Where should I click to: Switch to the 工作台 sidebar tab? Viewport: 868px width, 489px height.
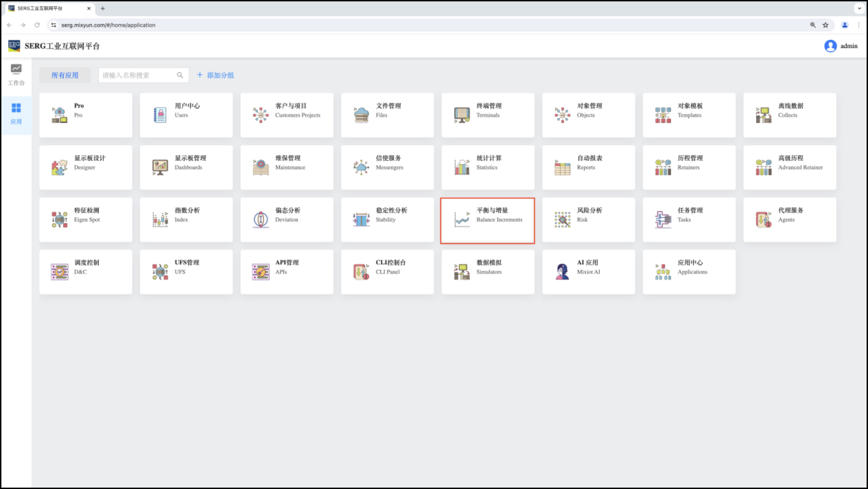click(x=16, y=75)
